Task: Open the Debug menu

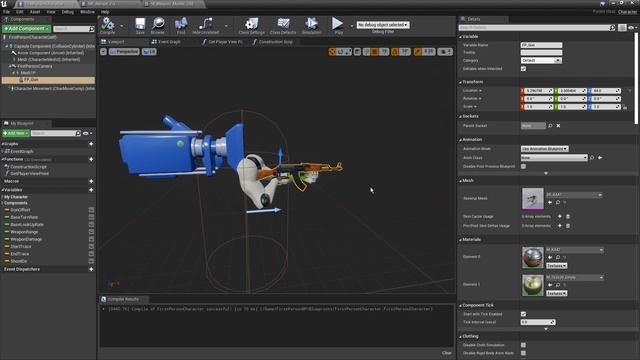Action: click(67, 12)
